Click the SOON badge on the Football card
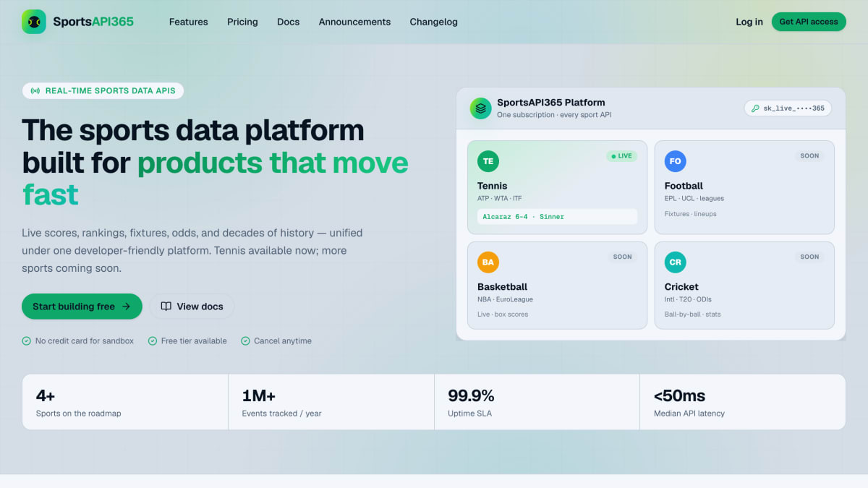This screenshot has height=488, width=868. pyautogui.click(x=810, y=156)
